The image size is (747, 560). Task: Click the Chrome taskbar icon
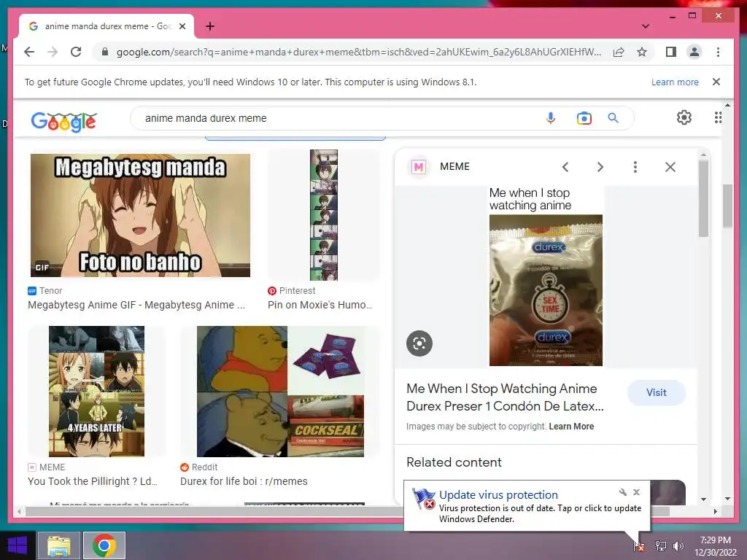tap(104, 545)
